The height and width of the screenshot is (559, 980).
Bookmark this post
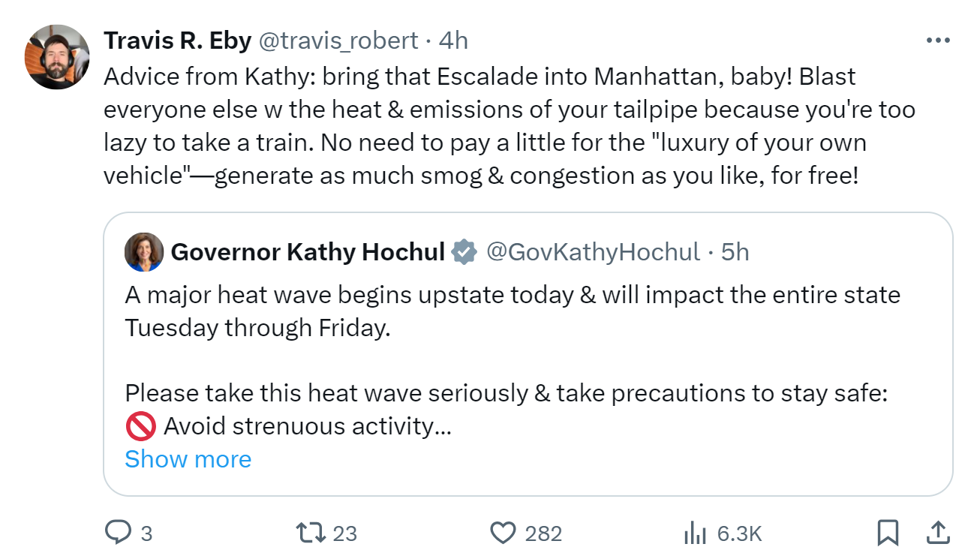coord(888,533)
